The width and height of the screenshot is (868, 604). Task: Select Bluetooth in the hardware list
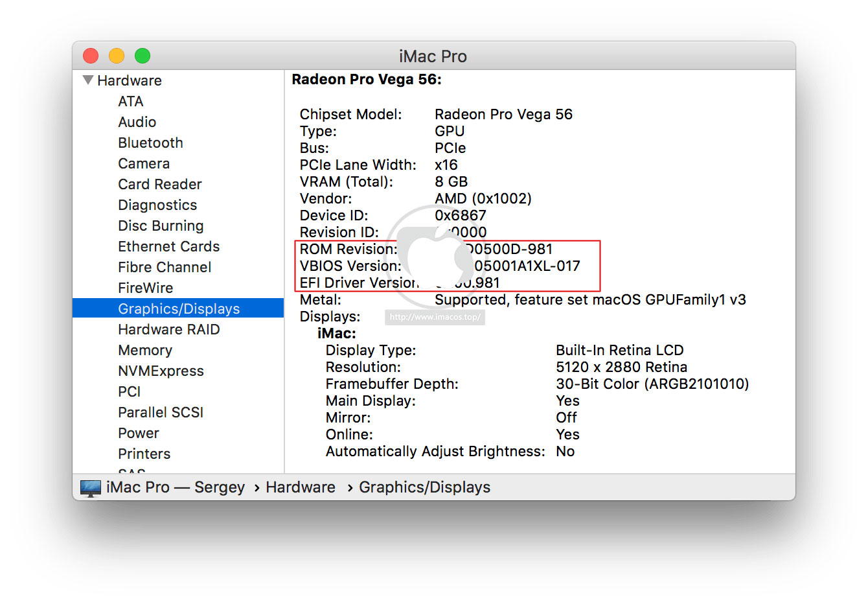(150, 143)
